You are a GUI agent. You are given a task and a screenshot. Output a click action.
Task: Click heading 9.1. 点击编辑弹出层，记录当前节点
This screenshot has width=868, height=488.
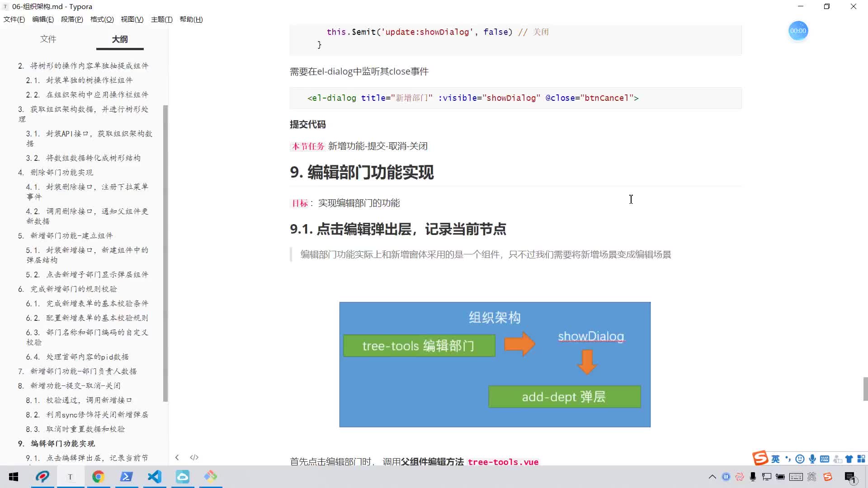398,229
